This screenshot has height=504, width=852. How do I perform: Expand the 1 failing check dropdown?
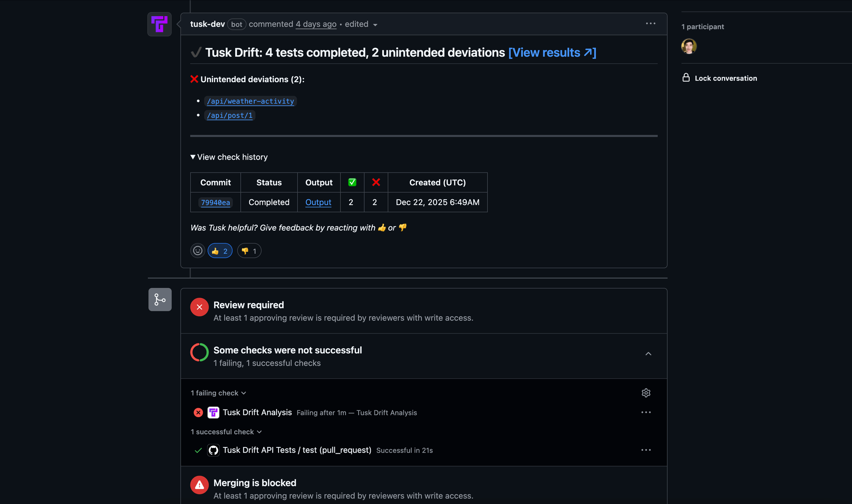218,392
